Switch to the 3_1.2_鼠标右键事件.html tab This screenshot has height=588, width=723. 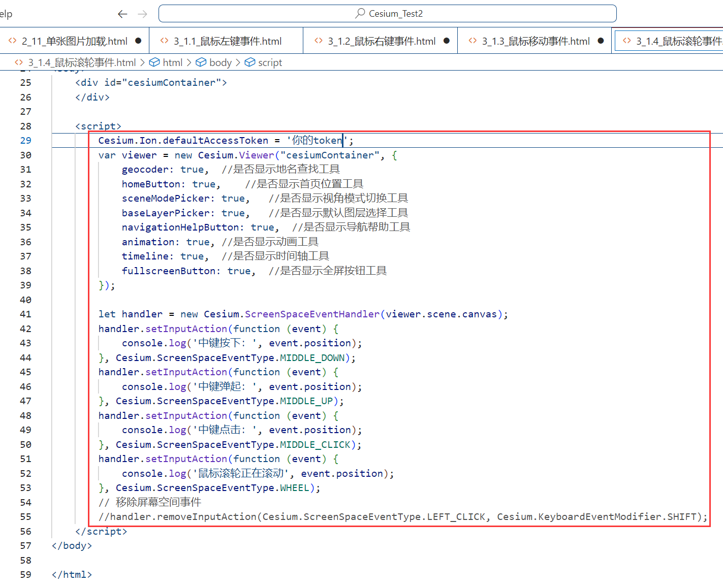click(381, 41)
